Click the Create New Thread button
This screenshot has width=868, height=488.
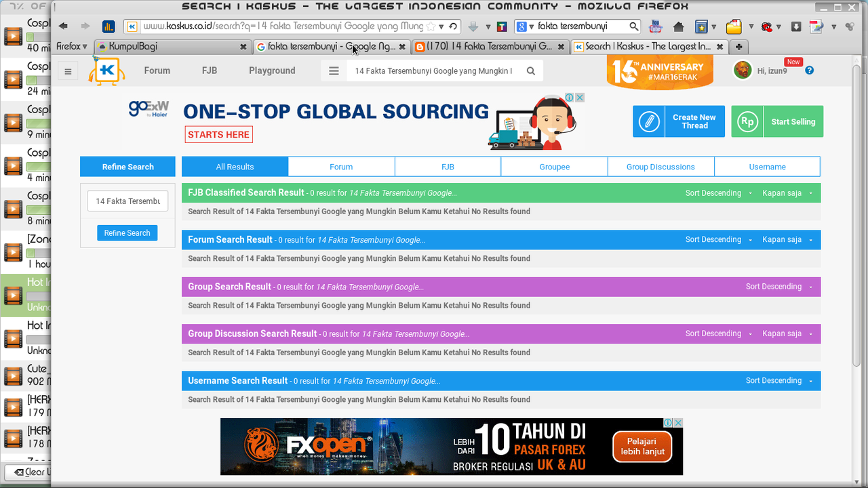(x=679, y=121)
